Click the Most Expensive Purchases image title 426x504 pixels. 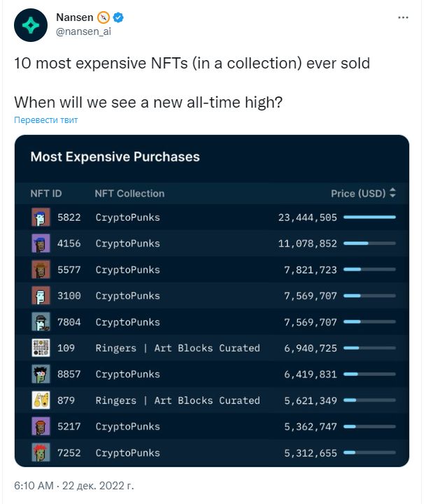tap(115, 157)
